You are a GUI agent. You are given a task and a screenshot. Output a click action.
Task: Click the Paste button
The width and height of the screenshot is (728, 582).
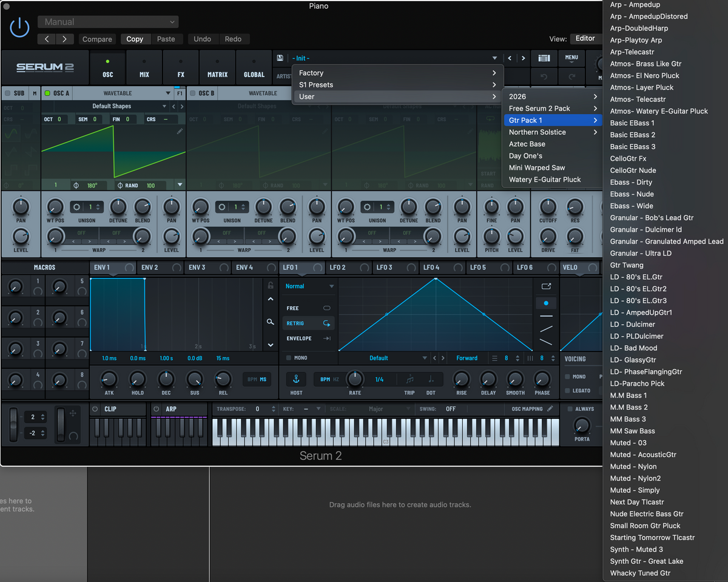tap(166, 39)
